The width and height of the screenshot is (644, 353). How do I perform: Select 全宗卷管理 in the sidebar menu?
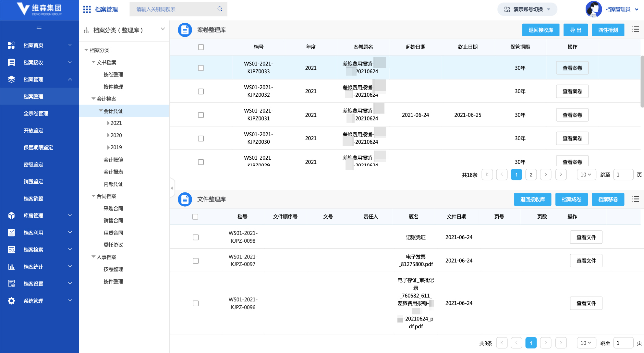coord(36,114)
